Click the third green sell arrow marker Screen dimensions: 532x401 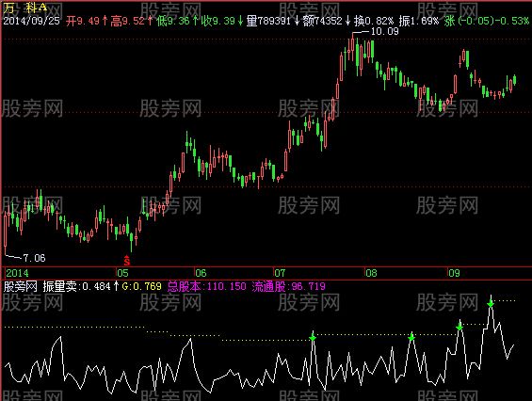point(459,327)
